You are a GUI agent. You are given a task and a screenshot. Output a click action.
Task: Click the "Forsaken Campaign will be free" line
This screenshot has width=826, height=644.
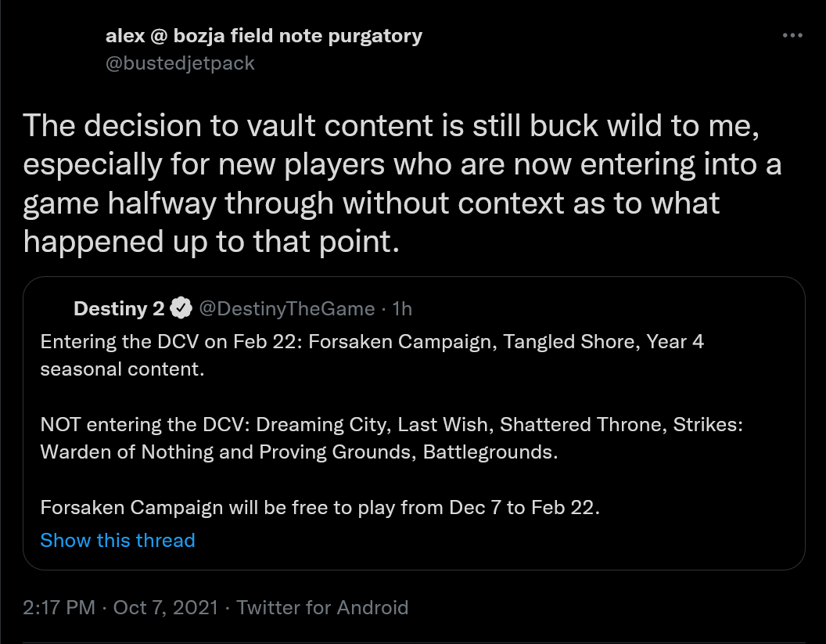point(320,508)
